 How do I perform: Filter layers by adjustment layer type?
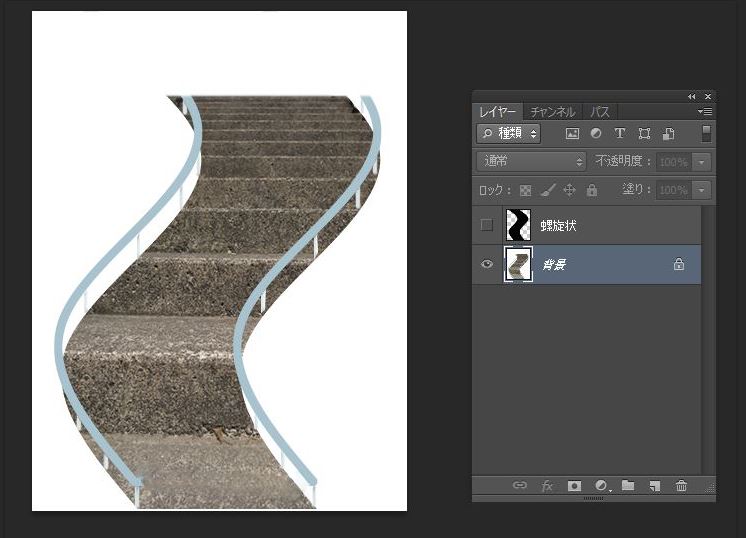[x=596, y=133]
